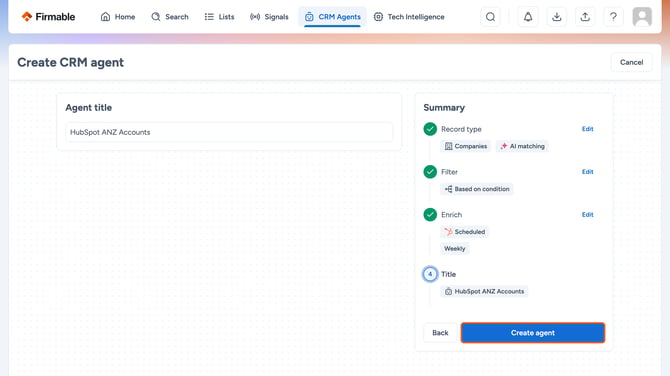Edit the Enrich step
The height and width of the screenshot is (376, 670).
point(588,214)
